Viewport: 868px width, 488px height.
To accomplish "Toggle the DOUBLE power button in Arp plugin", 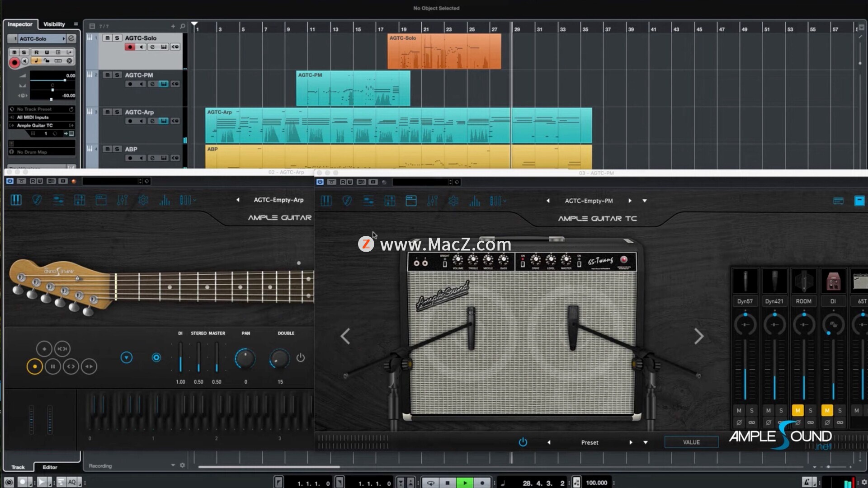I will tap(300, 358).
